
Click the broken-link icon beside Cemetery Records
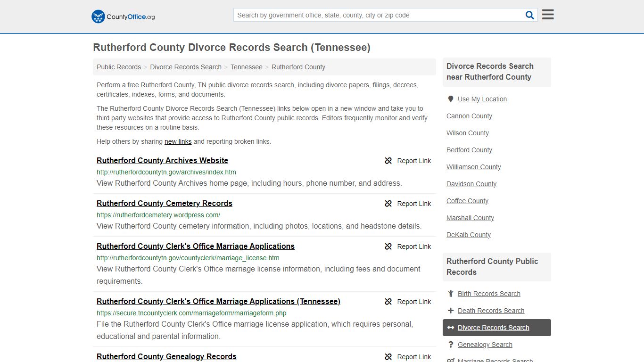(388, 204)
